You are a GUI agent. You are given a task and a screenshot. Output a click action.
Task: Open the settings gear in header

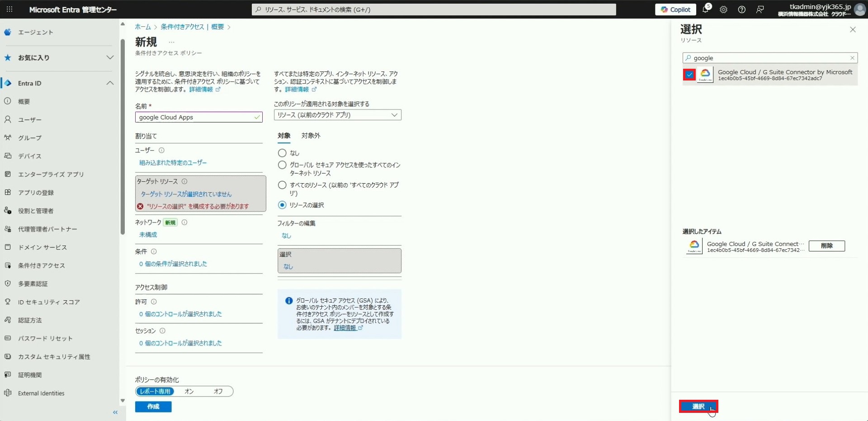point(723,9)
